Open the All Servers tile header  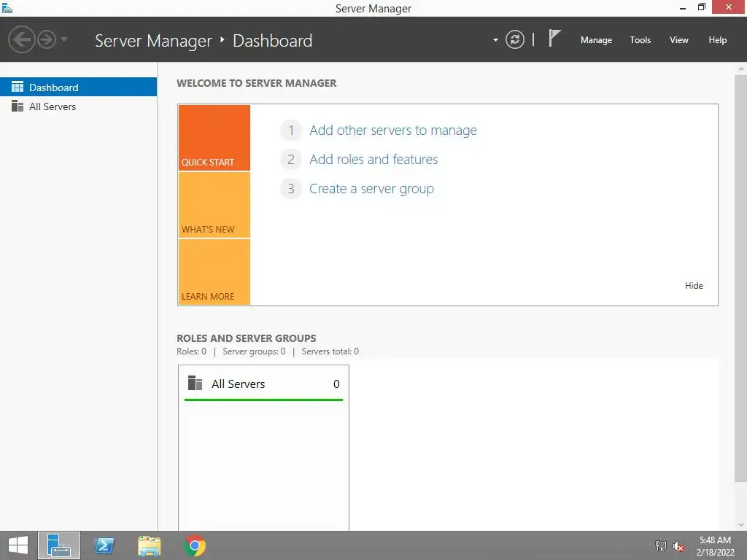263,384
